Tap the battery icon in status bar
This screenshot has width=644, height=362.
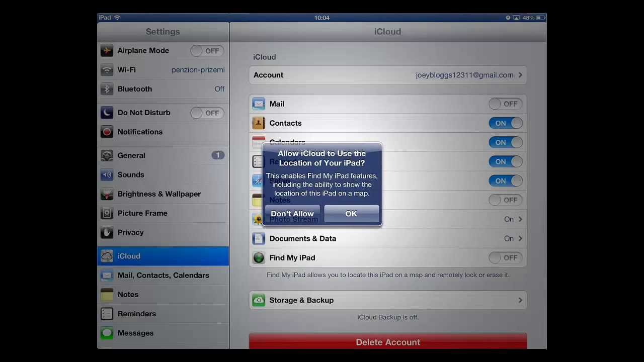click(x=540, y=18)
